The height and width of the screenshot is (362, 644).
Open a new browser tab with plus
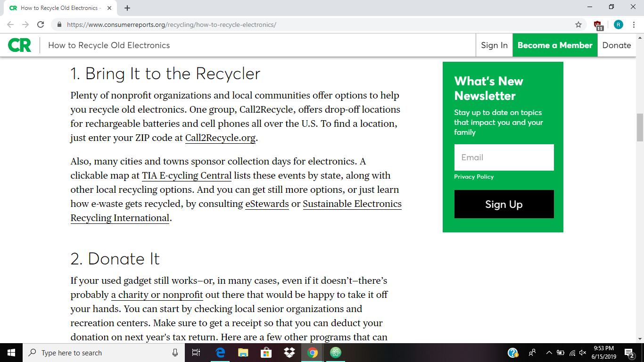127,8
